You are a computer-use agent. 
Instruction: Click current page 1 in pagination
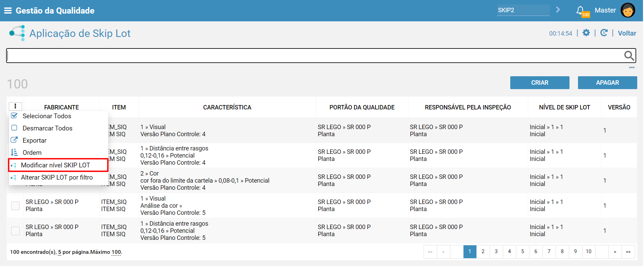tap(470, 251)
